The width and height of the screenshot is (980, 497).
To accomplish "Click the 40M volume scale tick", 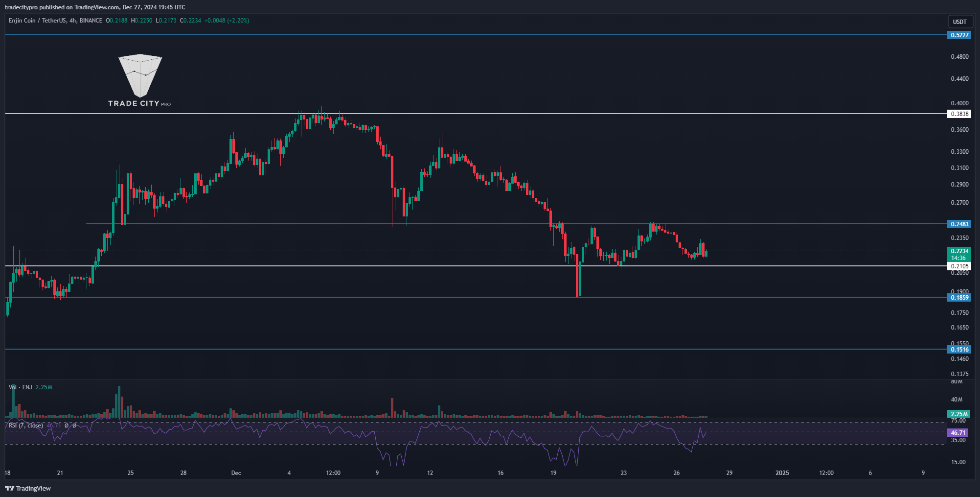I will click(957, 400).
